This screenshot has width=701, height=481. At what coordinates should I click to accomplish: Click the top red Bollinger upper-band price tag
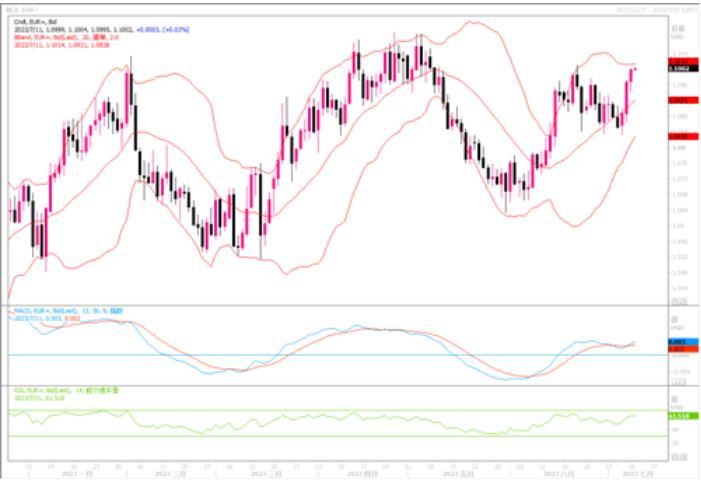(x=682, y=60)
